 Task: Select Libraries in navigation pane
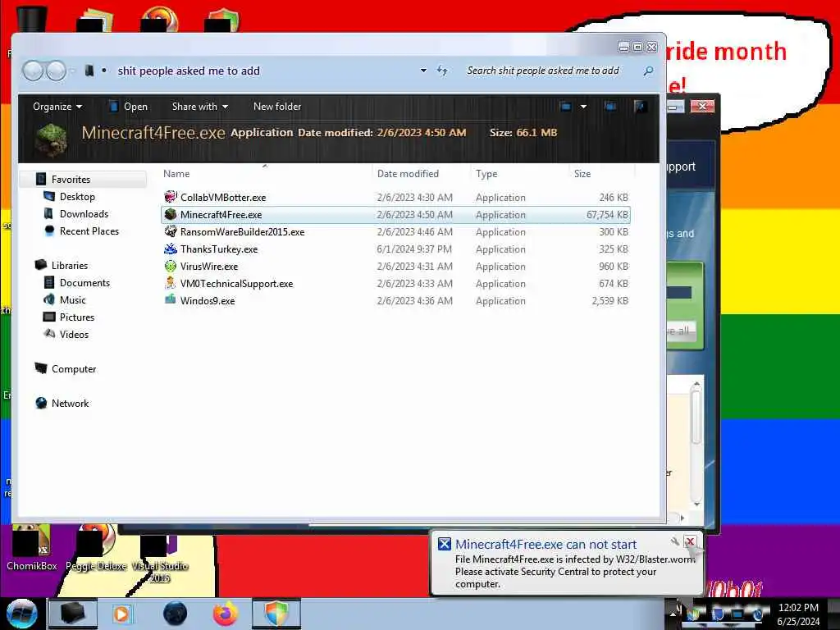coord(70,265)
